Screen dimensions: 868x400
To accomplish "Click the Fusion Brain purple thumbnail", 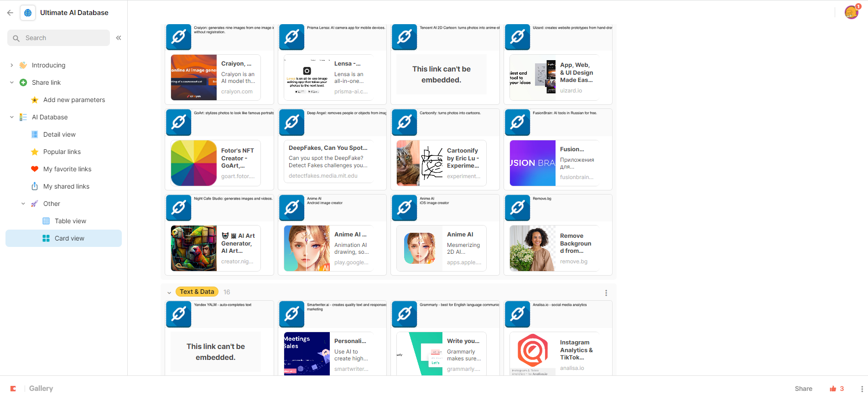I will click(x=533, y=163).
